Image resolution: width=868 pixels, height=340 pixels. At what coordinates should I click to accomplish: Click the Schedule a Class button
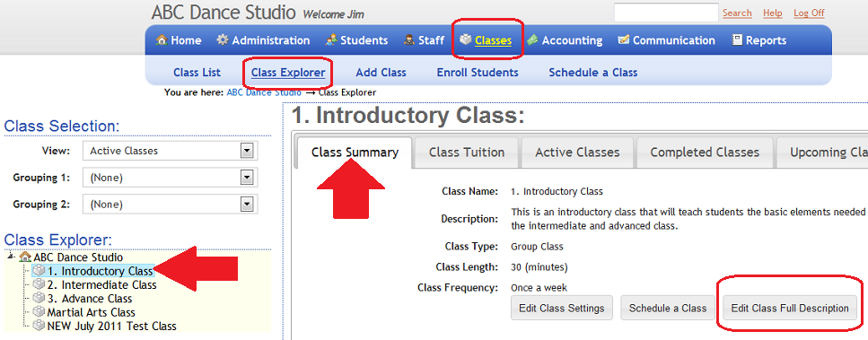click(668, 308)
